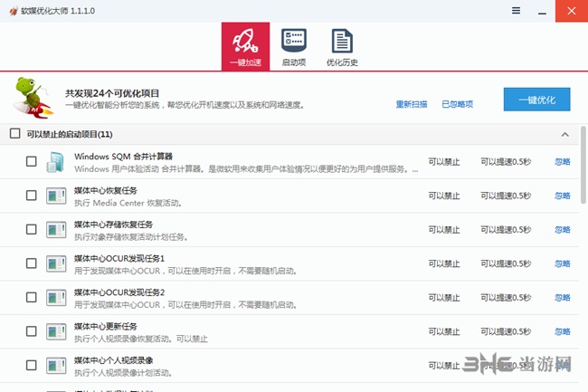Image resolution: width=588 pixels, height=392 pixels.
Task: Close the 软媒优化大师 window
Action: coord(572,11)
